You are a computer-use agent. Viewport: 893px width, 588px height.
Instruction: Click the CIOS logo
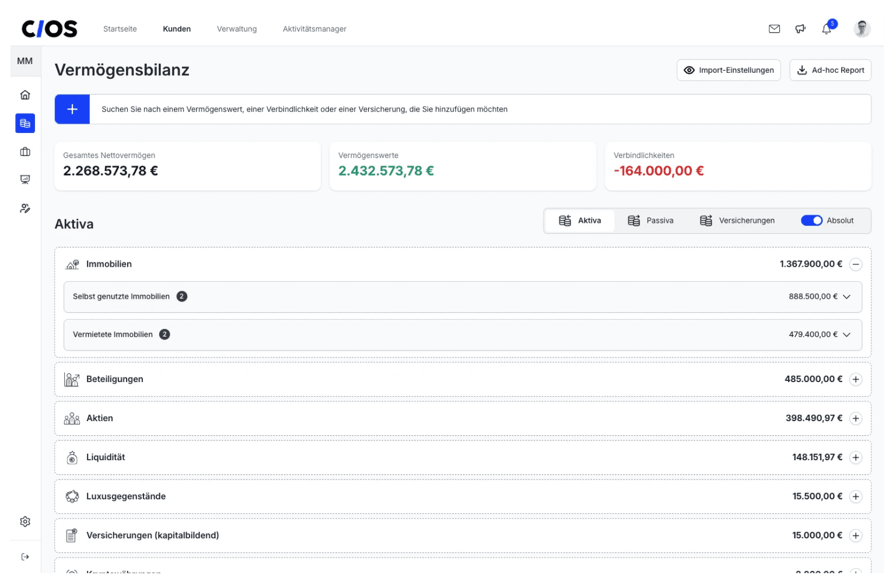coord(50,29)
